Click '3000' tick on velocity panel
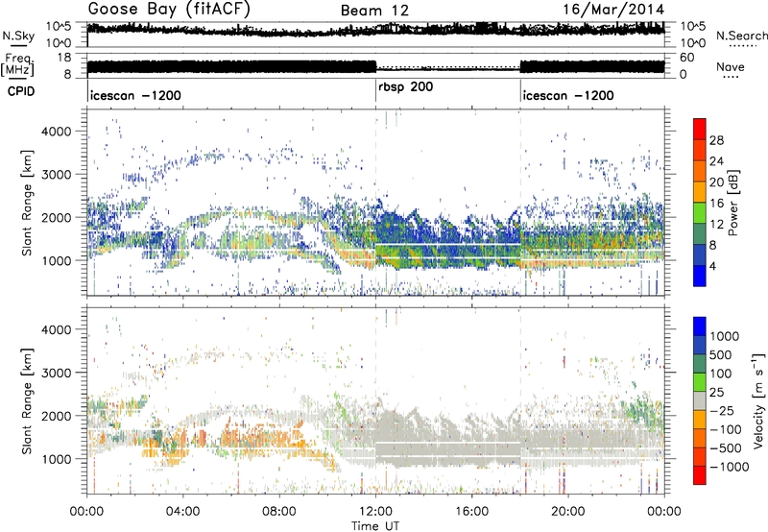 pyautogui.click(x=57, y=373)
